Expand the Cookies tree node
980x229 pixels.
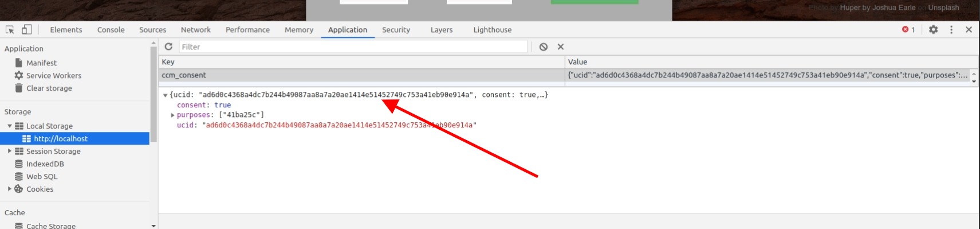9,189
